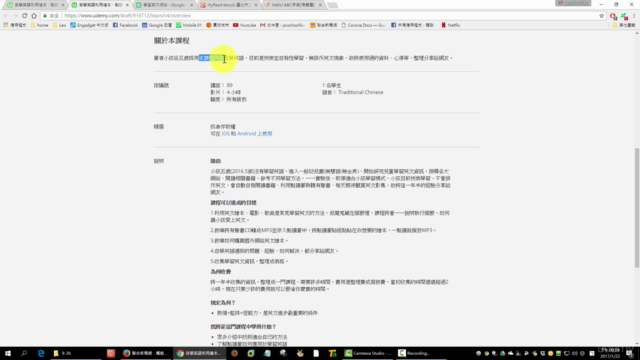Viewport: 640px width, 360px height.
Task: Open the Netflix bookmark
Action: 451,25
